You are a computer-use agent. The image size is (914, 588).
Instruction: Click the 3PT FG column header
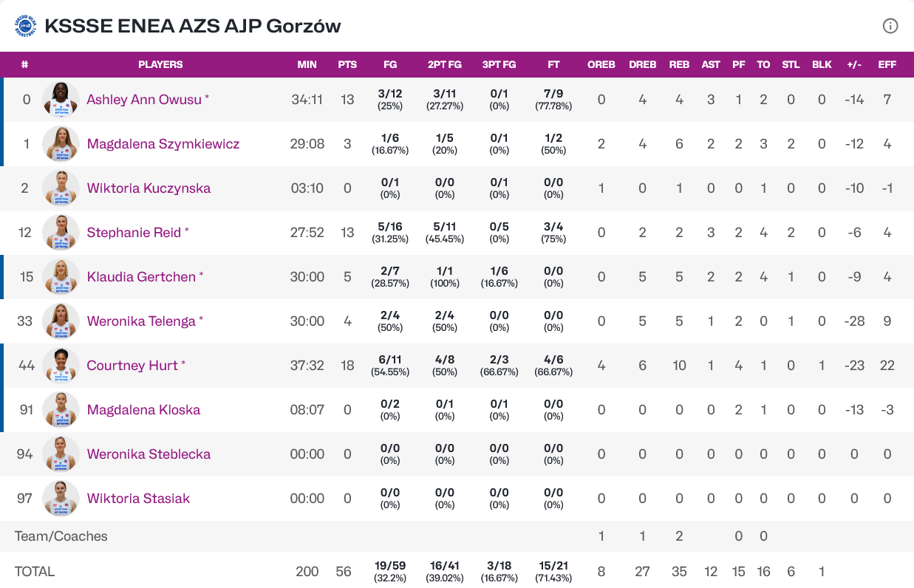(499, 64)
